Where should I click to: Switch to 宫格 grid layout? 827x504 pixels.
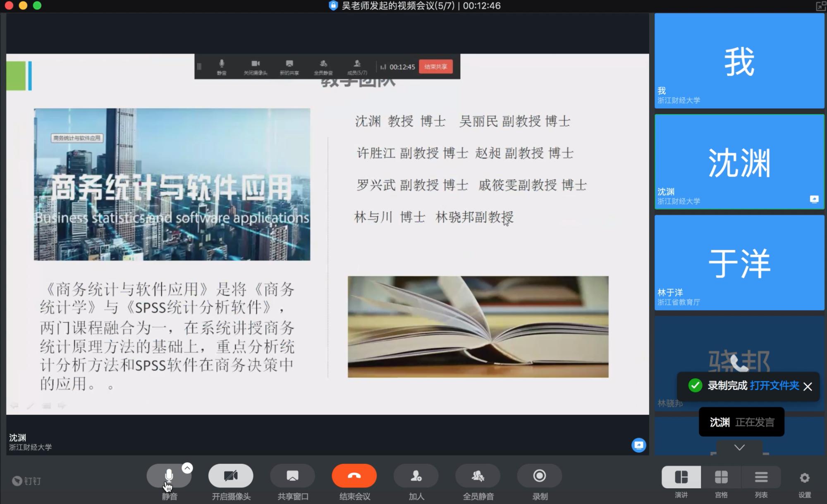[x=721, y=478]
